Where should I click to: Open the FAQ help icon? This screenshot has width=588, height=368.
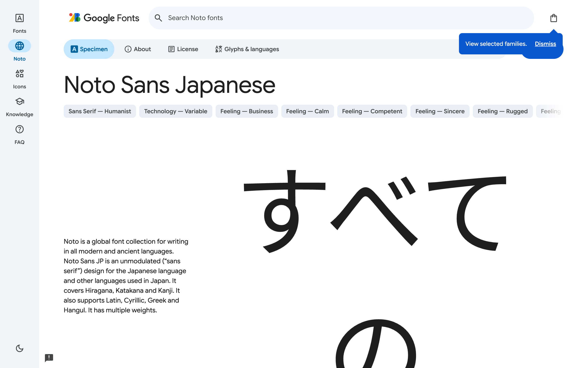tap(19, 129)
